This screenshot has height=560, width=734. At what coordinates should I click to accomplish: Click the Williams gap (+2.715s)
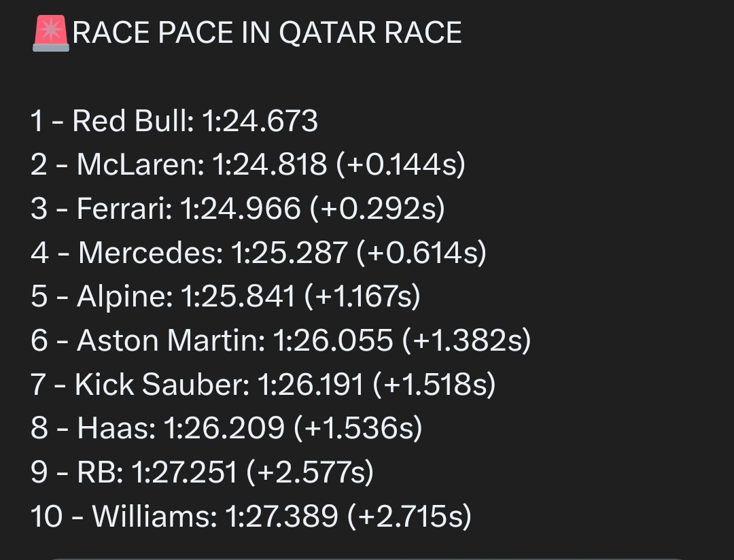point(410,516)
